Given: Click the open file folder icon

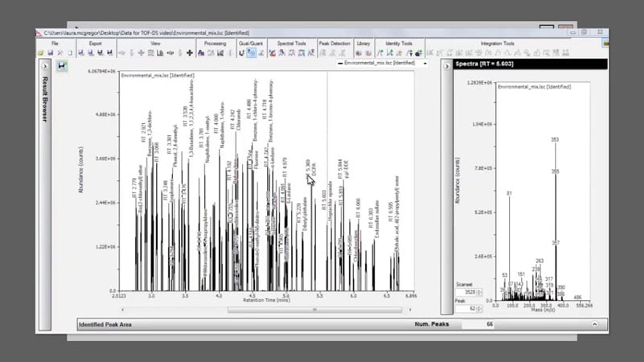Looking at the screenshot, I should click(41, 53).
